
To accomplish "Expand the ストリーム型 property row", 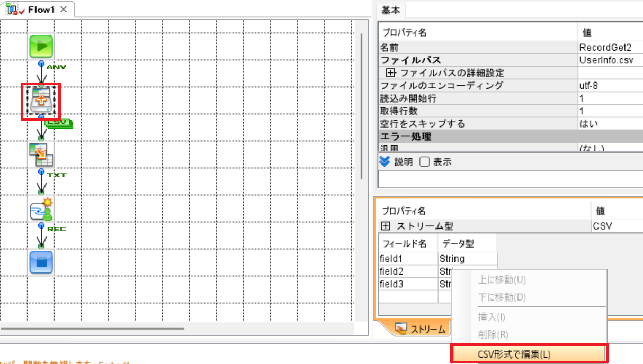I will click(386, 226).
